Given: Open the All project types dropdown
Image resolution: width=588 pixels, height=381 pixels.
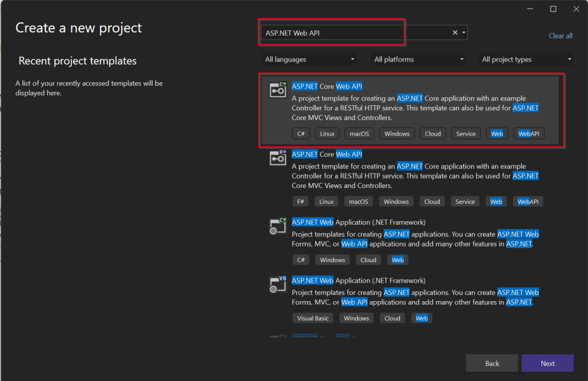Looking at the screenshot, I should pos(526,59).
